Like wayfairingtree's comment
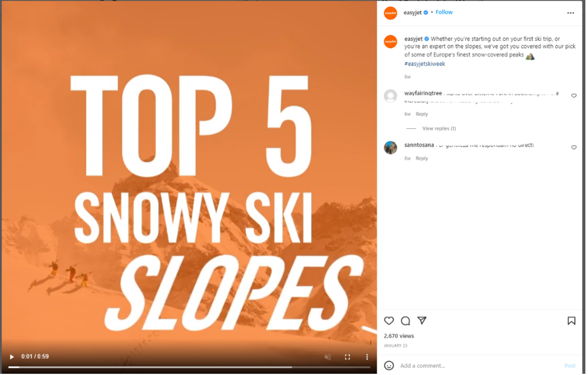588x375 pixels. coord(574,96)
